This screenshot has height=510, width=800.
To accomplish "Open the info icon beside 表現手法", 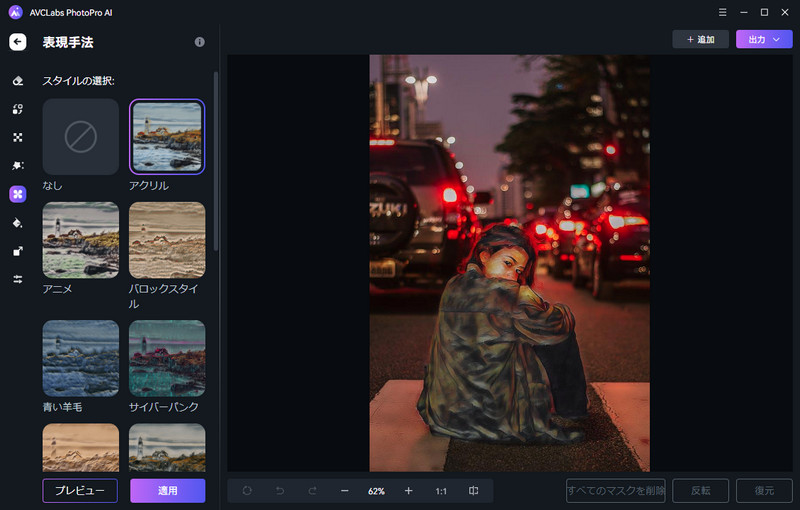I will [199, 42].
